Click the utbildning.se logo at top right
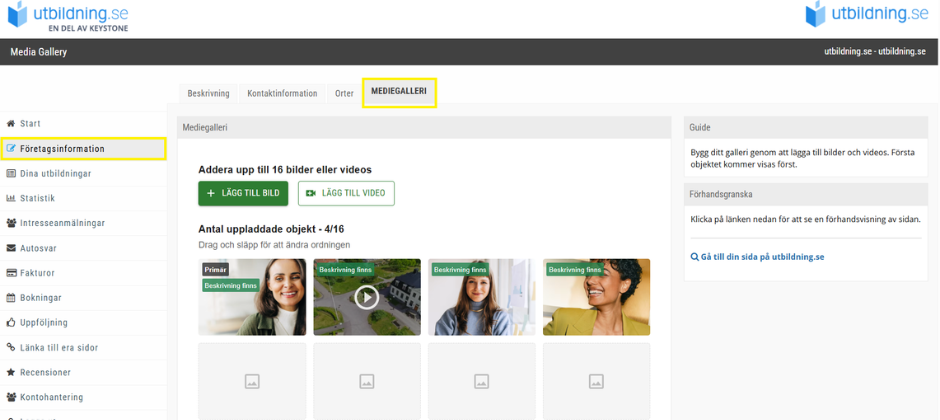Image resolution: width=940 pixels, height=420 pixels. 866,14
